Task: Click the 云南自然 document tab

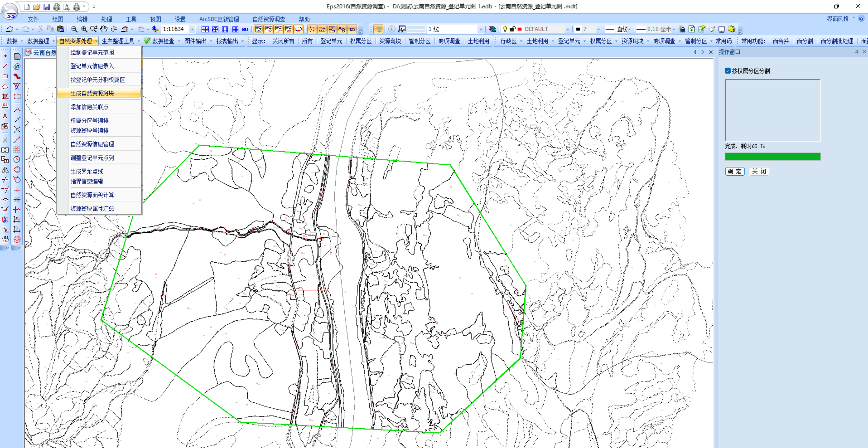Action: tap(41, 53)
